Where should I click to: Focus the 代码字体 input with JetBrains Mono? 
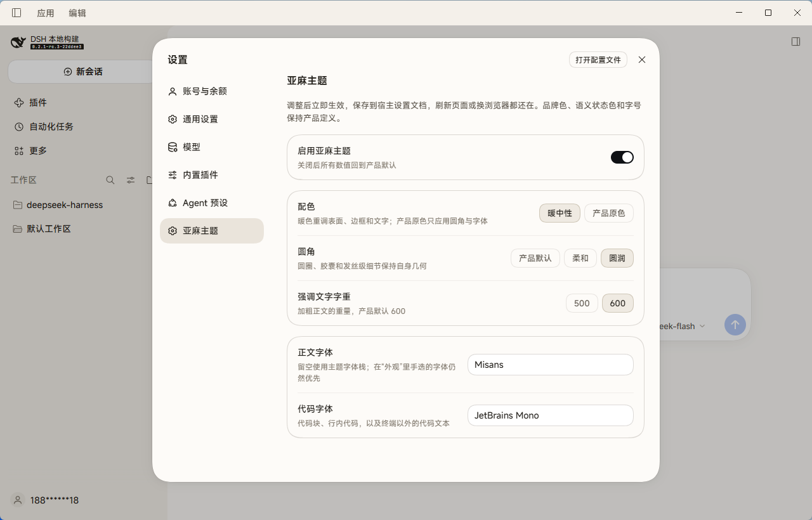[551, 415]
